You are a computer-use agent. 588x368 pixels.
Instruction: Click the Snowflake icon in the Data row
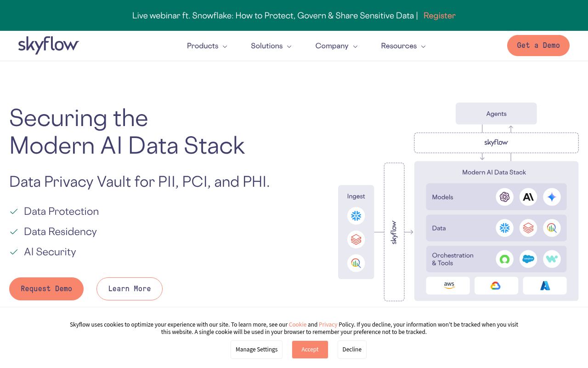pyautogui.click(x=504, y=228)
